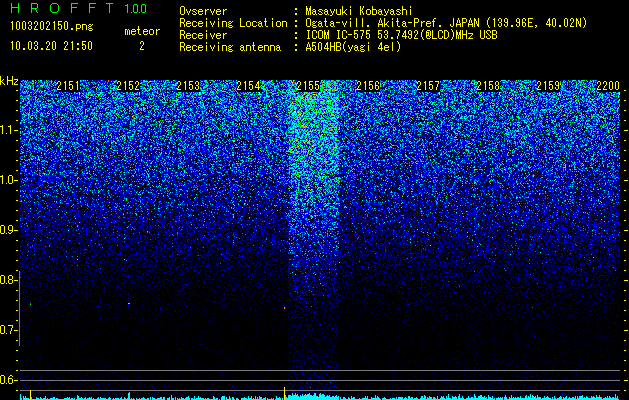Screen dimensions: 629x400
Task: Click the Receiving Location label
Action: 233,23
